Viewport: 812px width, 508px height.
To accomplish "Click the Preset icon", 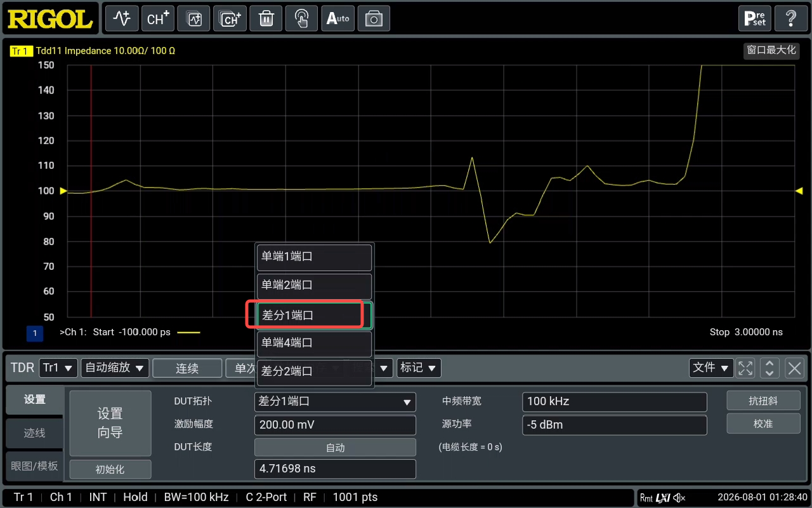I will [755, 18].
